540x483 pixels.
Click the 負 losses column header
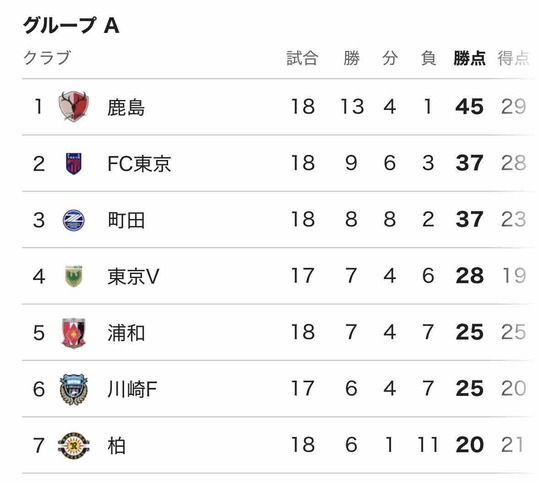[x=428, y=58]
